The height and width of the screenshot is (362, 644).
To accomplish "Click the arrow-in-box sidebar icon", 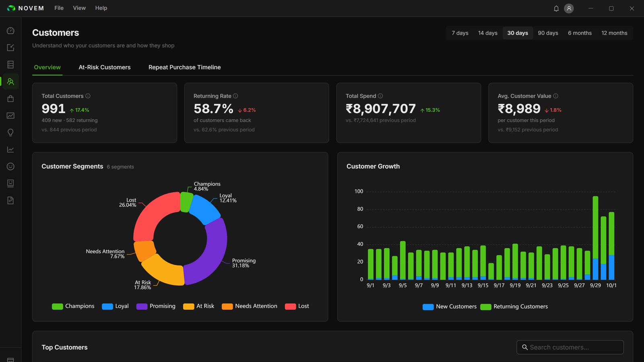I will 10,47.
